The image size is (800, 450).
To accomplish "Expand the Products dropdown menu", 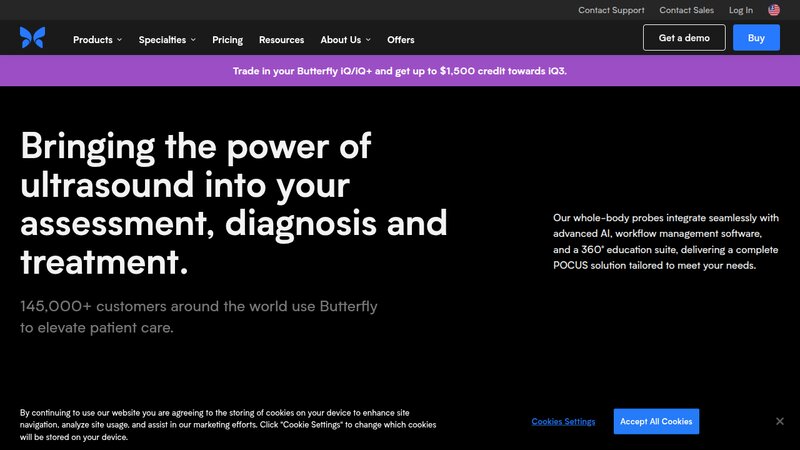I will coord(97,39).
